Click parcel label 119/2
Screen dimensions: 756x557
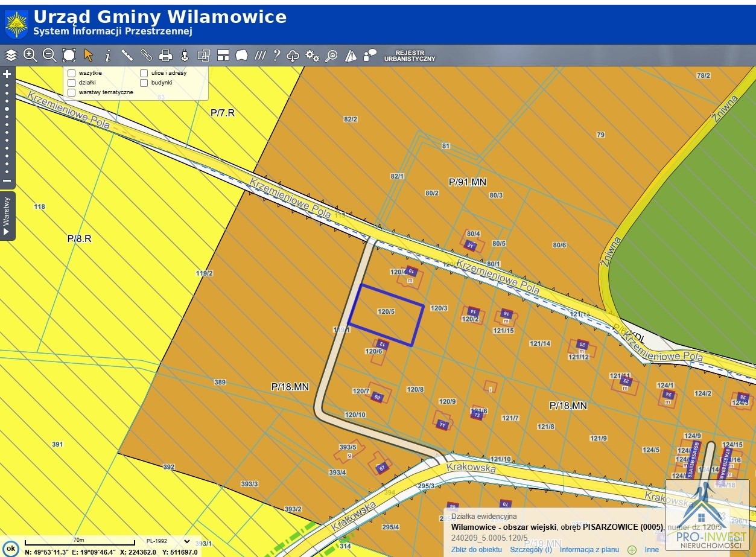click(205, 273)
